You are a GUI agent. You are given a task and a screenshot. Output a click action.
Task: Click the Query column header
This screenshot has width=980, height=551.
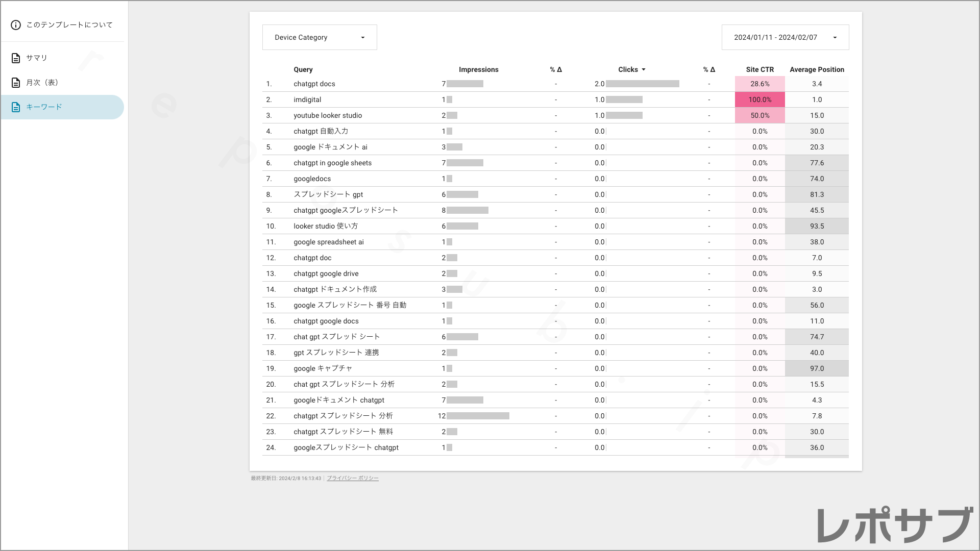[303, 70]
